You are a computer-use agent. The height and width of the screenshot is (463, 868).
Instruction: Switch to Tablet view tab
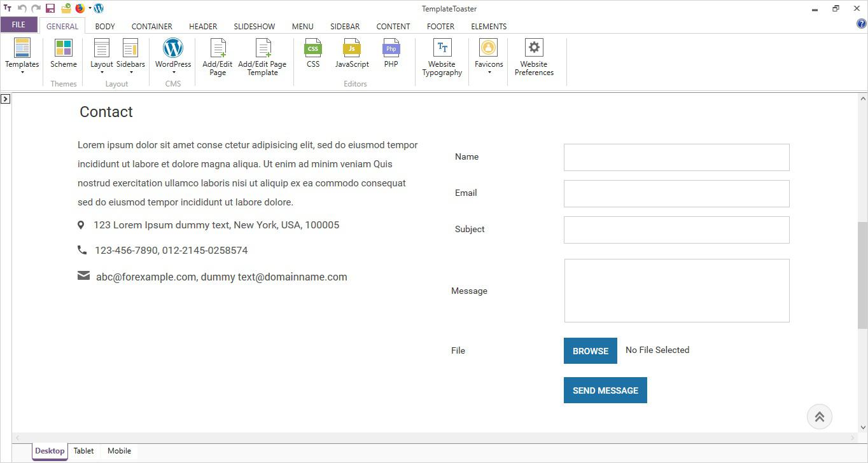(83, 451)
